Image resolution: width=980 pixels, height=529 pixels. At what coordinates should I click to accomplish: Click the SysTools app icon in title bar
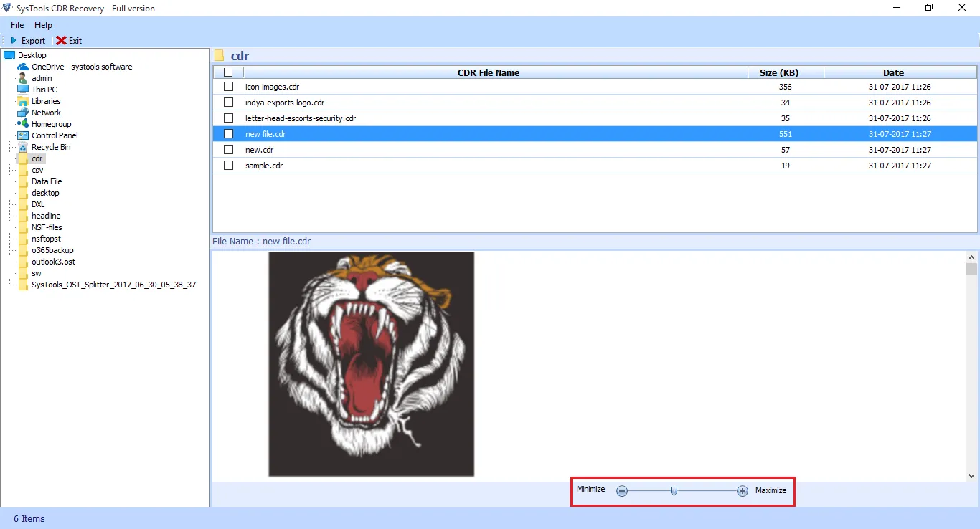7,8
